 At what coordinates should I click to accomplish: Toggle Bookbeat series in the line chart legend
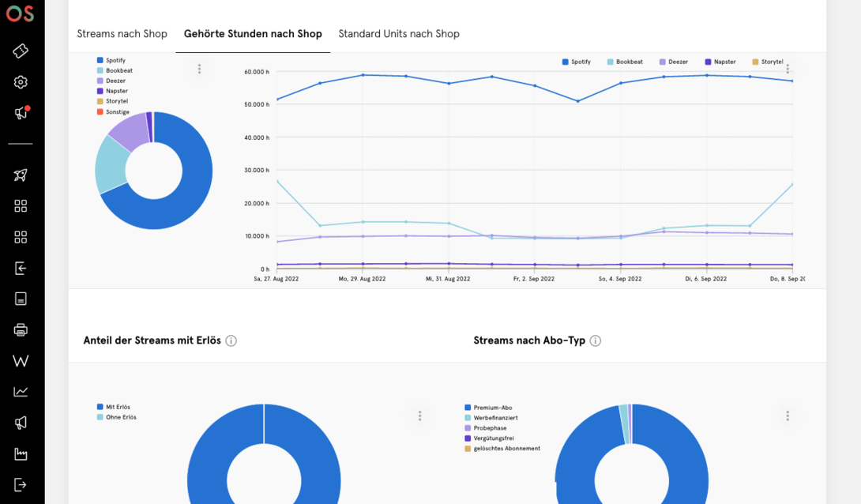click(625, 62)
